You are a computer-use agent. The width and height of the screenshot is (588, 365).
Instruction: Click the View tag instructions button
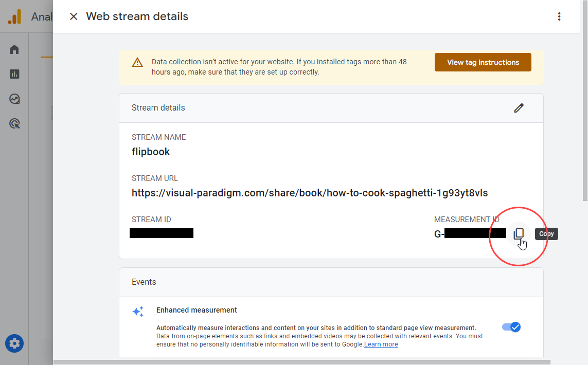click(483, 62)
